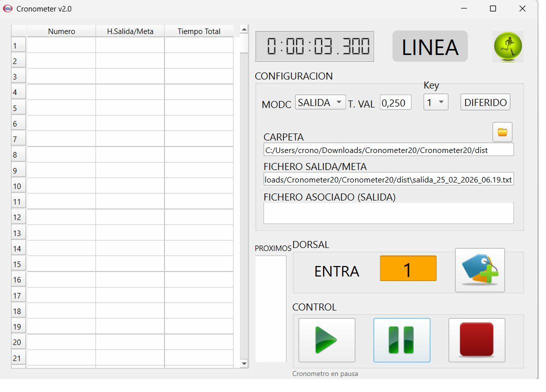546x392 pixels.
Task: Minimize the Cronometer window
Action: [464, 8]
